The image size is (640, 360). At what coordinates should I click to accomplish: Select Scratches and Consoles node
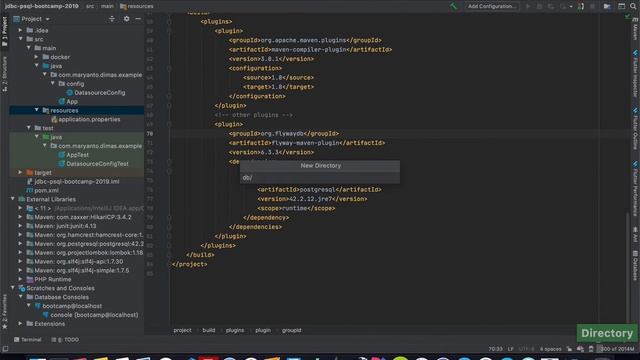[56, 289]
